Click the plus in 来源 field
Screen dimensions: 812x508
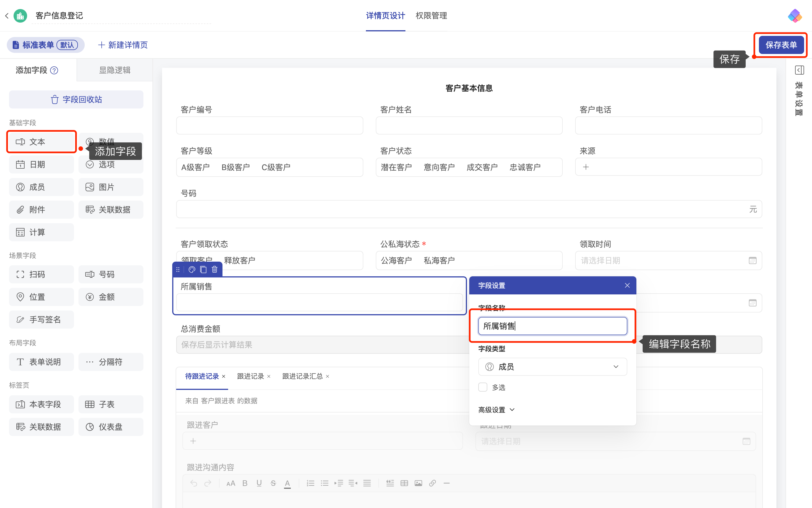(586, 167)
